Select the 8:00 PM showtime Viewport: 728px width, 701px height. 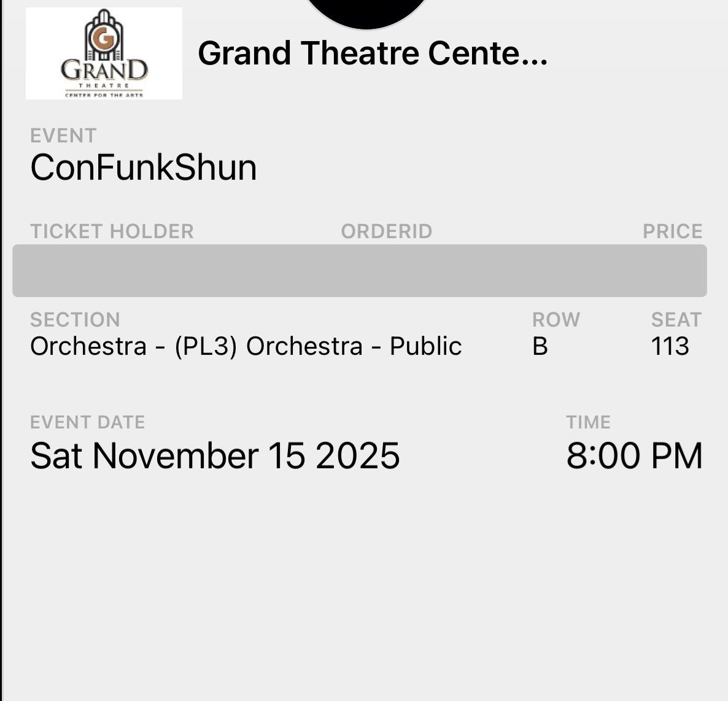click(633, 455)
